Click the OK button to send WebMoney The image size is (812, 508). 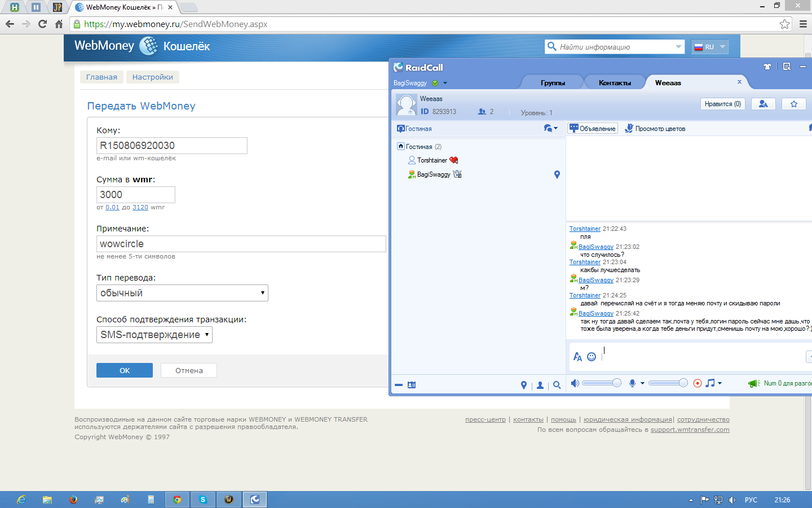(125, 370)
